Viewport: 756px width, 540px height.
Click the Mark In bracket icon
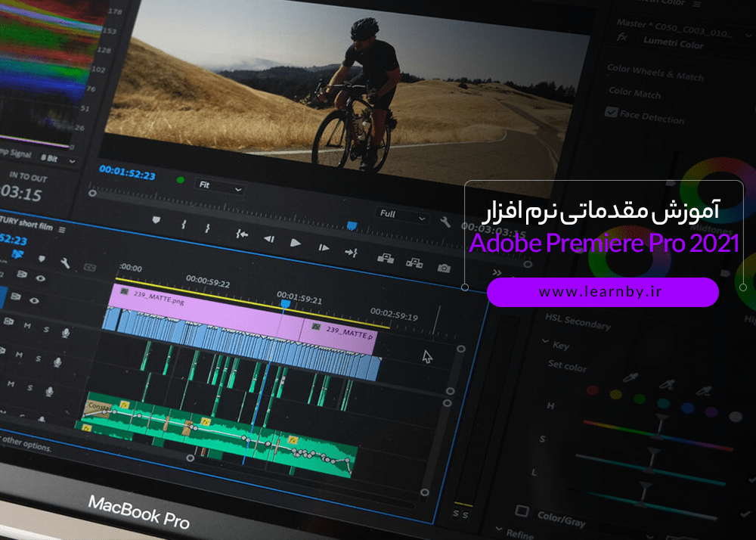coord(183,225)
